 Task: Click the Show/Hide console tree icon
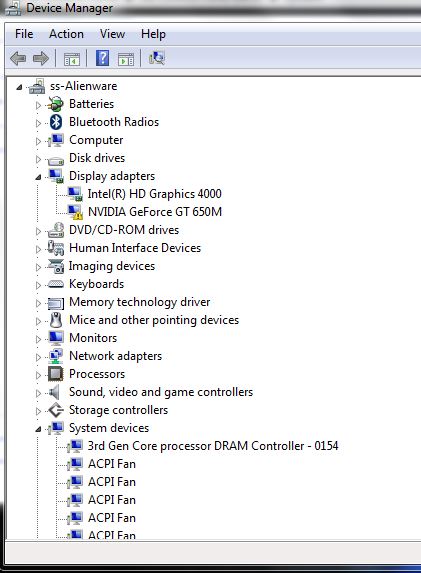[71, 59]
